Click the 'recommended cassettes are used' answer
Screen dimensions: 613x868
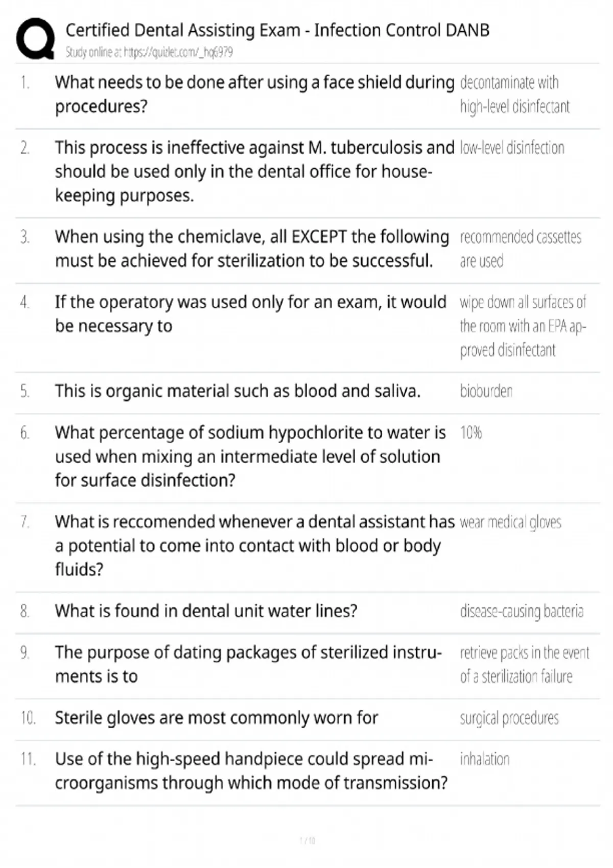coord(520,249)
